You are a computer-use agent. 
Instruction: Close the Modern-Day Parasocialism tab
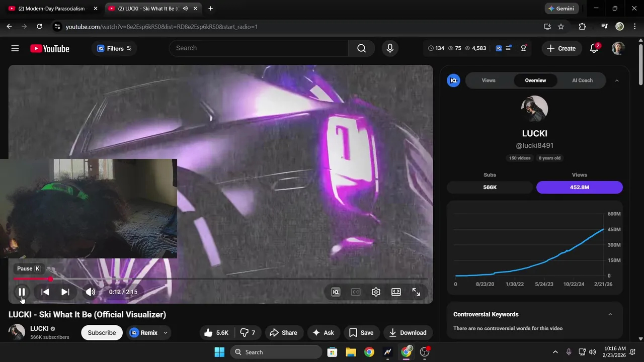coord(96,9)
